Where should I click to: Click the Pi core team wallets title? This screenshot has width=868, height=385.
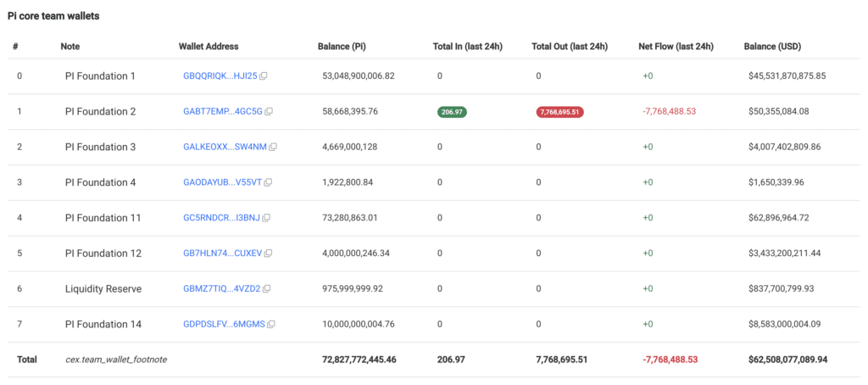[x=53, y=16]
